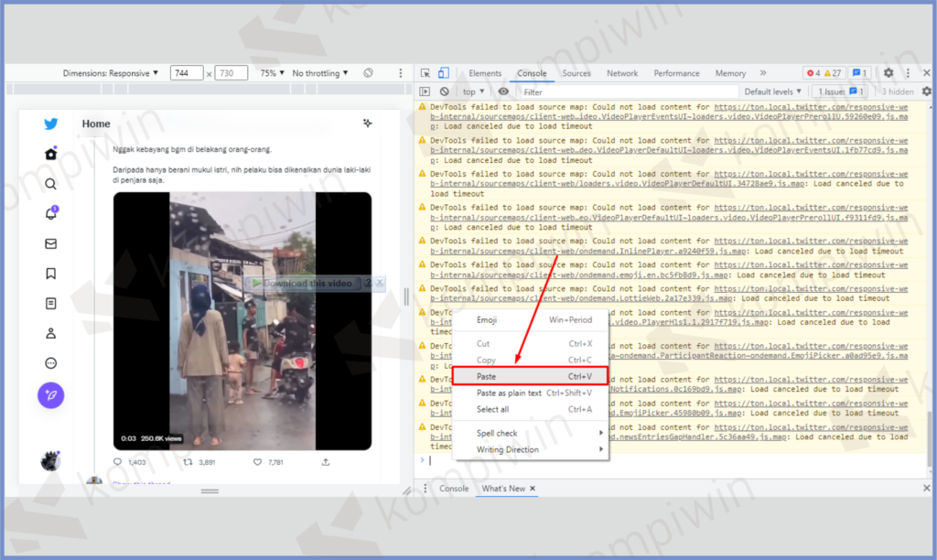Image resolution: width=937 pixels, height=560 pixels.
Task: Click the purple compose tweet button
Action: pos(51,394)
